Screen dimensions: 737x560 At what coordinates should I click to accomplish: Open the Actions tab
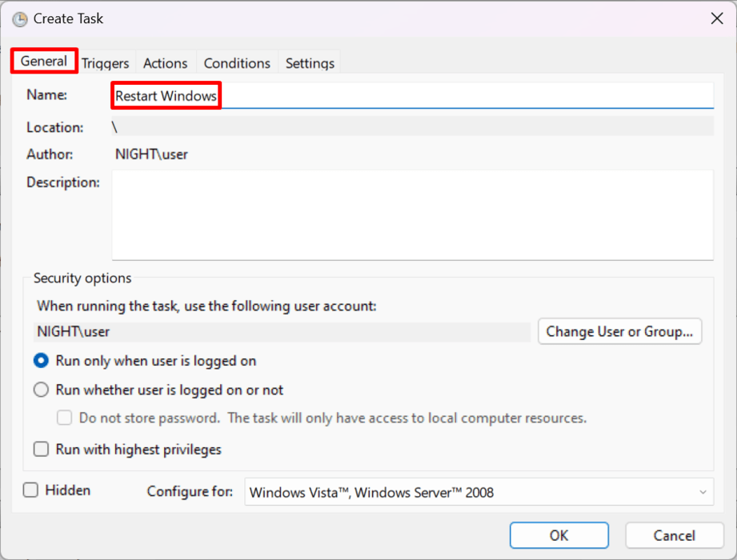point(165,62)
